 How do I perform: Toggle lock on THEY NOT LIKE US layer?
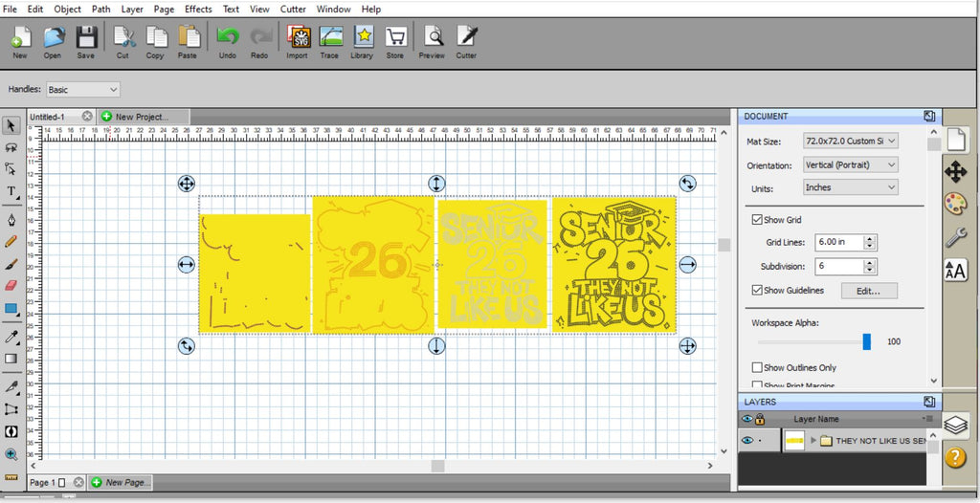click(761, 441)
